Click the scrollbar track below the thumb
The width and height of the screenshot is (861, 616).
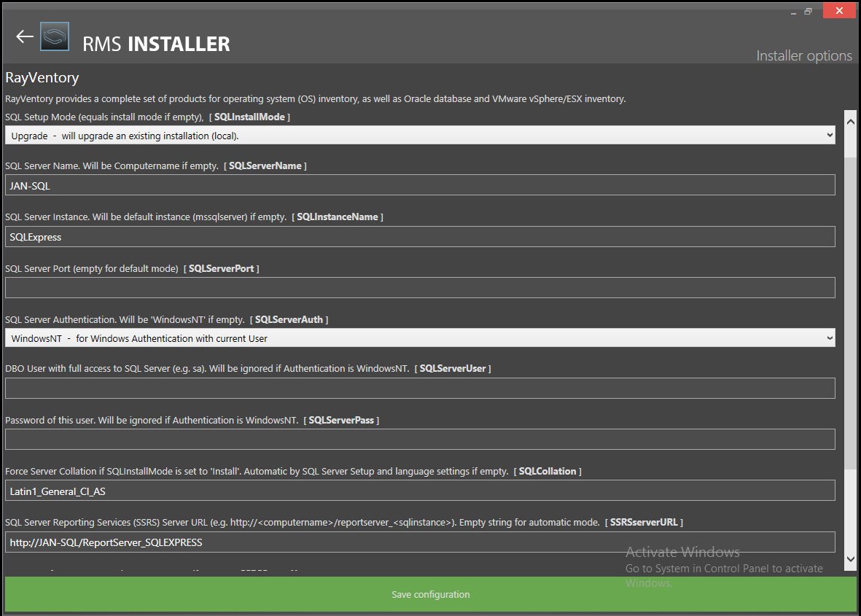pyautogui.click(x=849, y=510)
